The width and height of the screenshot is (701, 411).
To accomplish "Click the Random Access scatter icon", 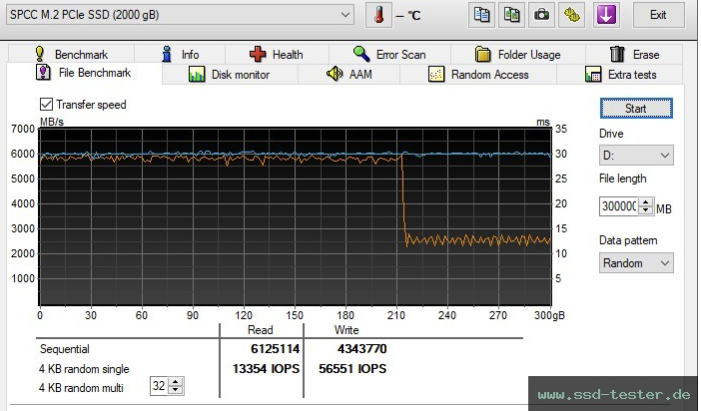I will pyautogui.click(x=436, y=74).
